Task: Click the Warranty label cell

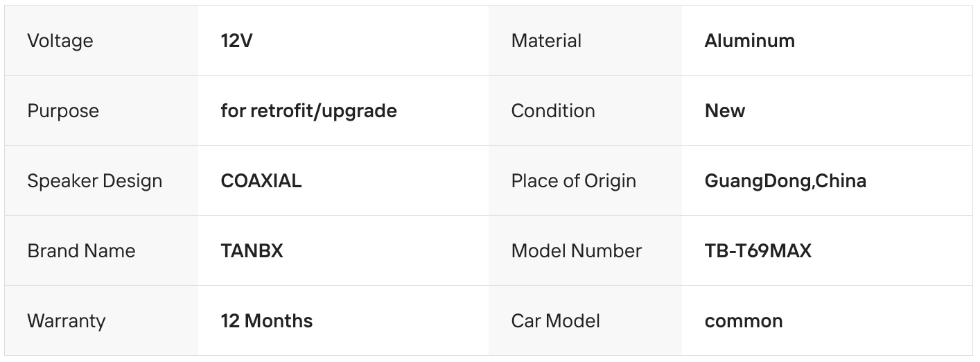Action: pyautogui.click(x=67, y=321)
